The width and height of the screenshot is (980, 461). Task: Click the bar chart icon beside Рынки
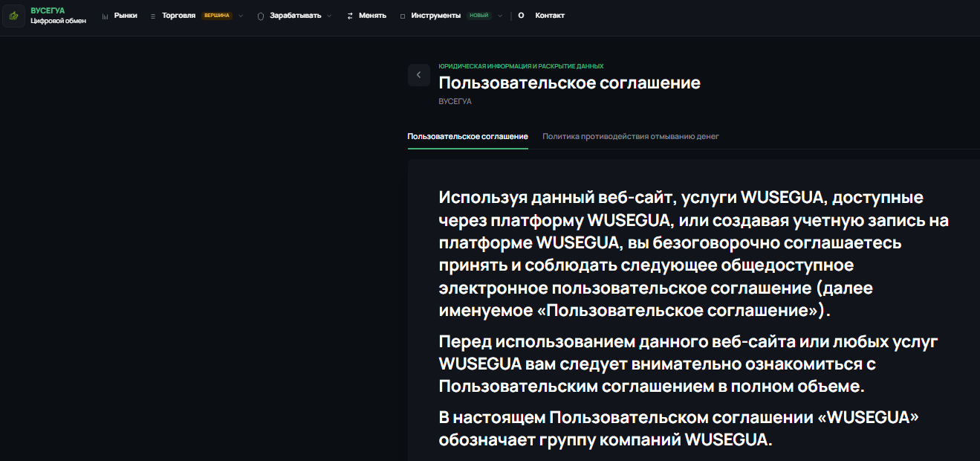click(105, 16)
